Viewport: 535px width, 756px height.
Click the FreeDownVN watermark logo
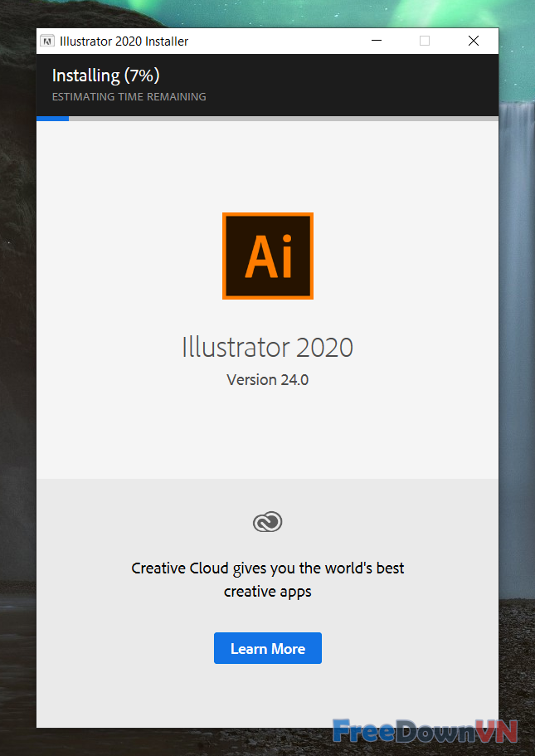(x=425, y=731)
